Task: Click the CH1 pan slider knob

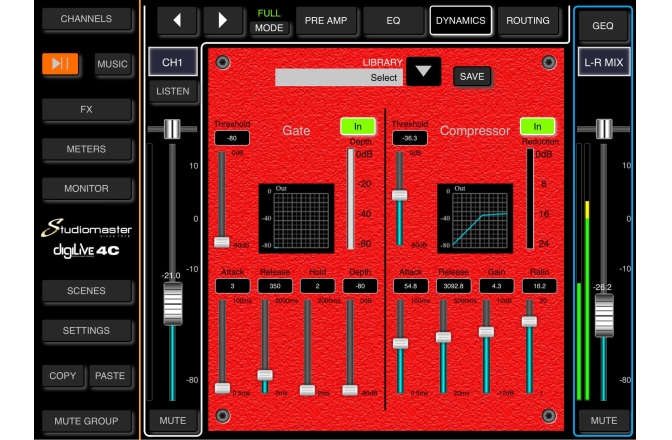Action: pyautogui.click(x=172, y=129)
